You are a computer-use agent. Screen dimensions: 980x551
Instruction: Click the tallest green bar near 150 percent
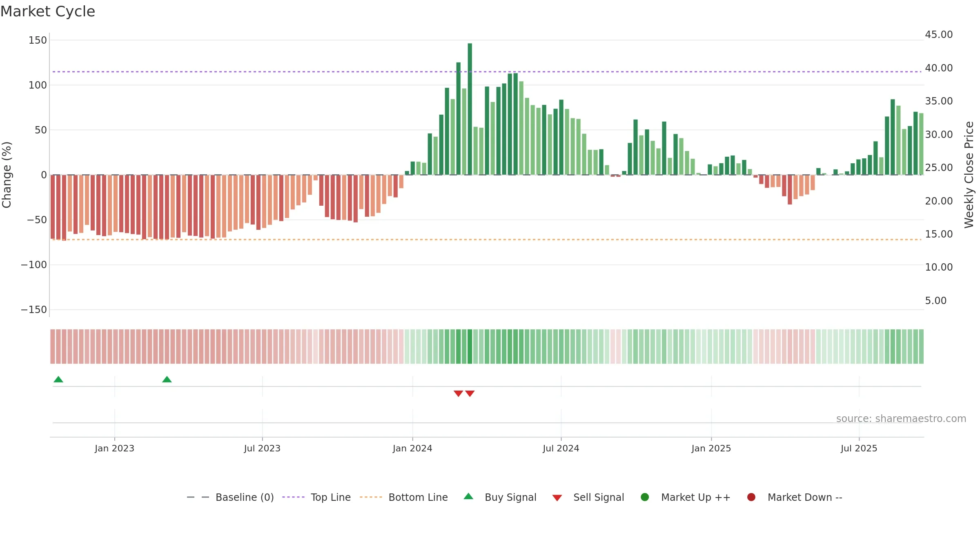coord(470,109)
